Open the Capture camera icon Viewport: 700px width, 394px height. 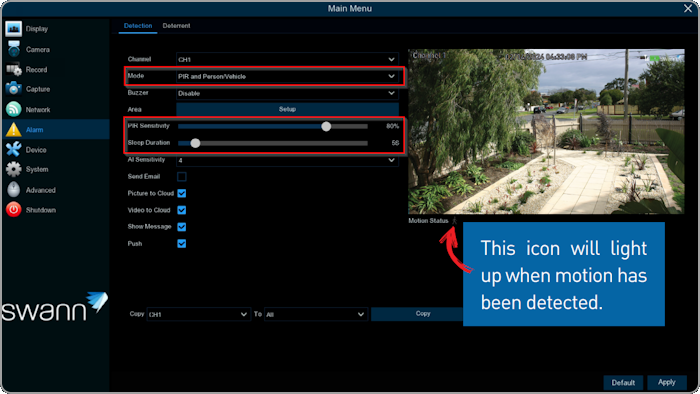point(13,89)
